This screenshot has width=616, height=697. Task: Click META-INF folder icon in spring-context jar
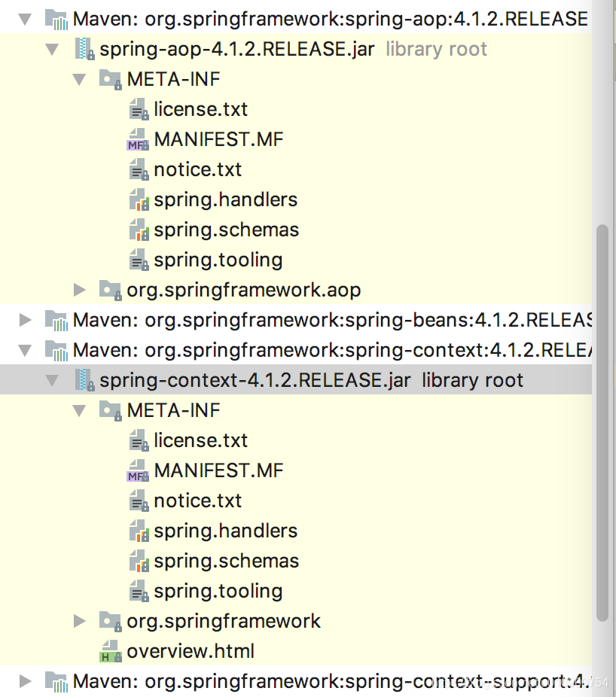pyautogui.click(x=110, y=411)
